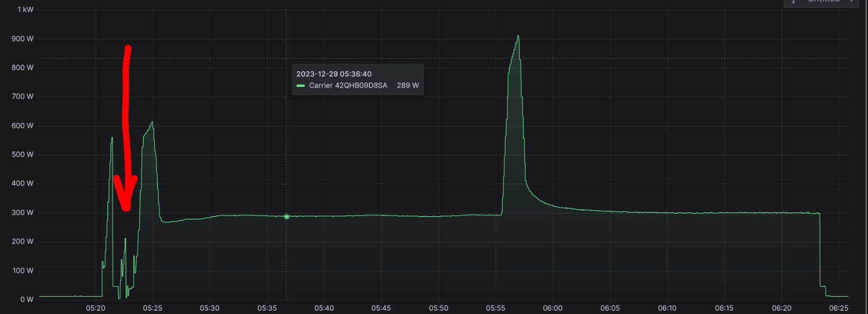Click the 500 W y-axis label

22,155
